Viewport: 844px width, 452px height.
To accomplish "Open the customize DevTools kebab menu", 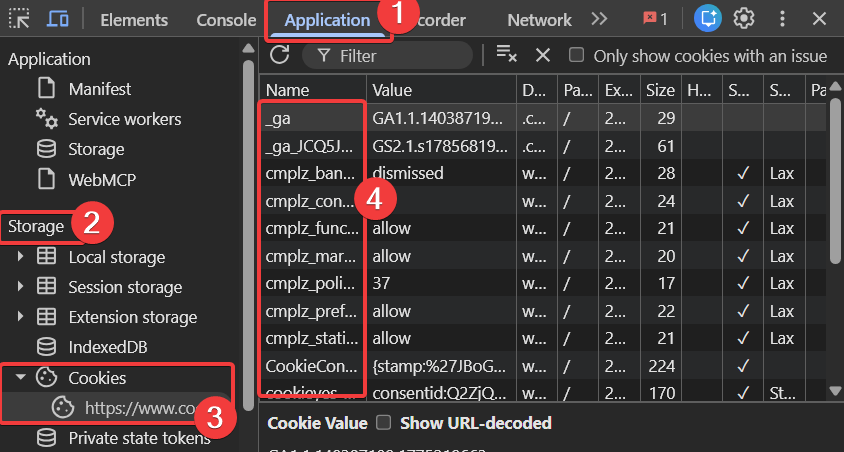I will 782,19.
